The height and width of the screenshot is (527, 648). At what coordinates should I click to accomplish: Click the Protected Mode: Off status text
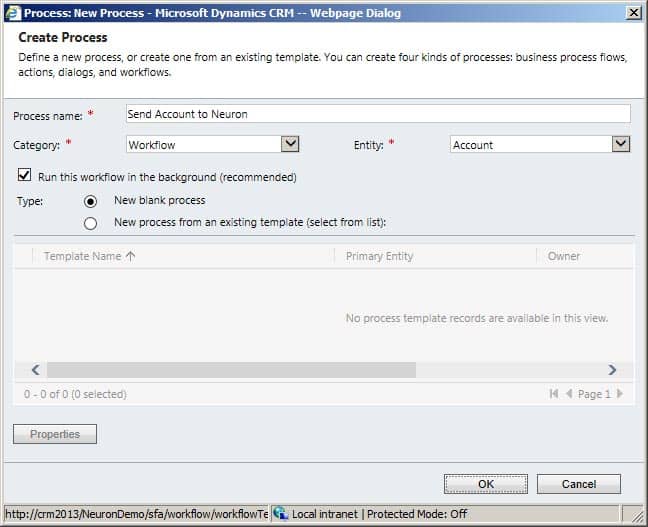(x=417, y=514)
